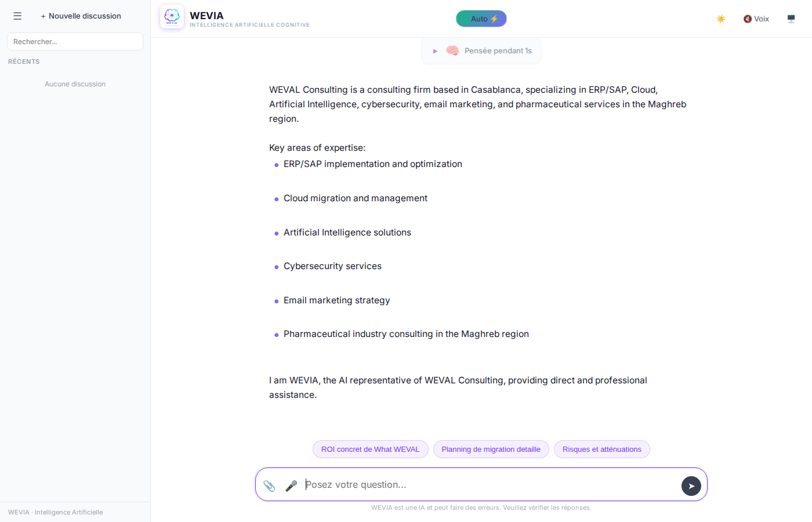Open the hamburger sidebar menu
This screenshot has height=522, width=812.
(17, 16)
